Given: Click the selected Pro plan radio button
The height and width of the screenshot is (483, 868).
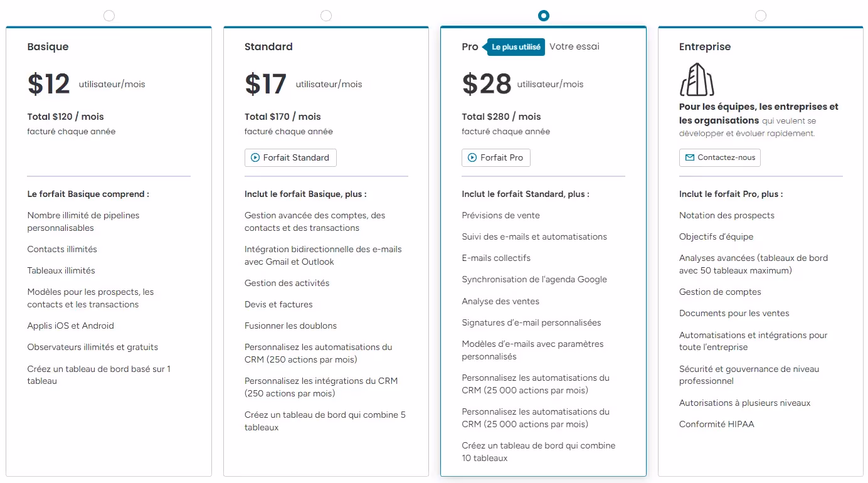Looking at the screenshot, I should coord(544,16).
